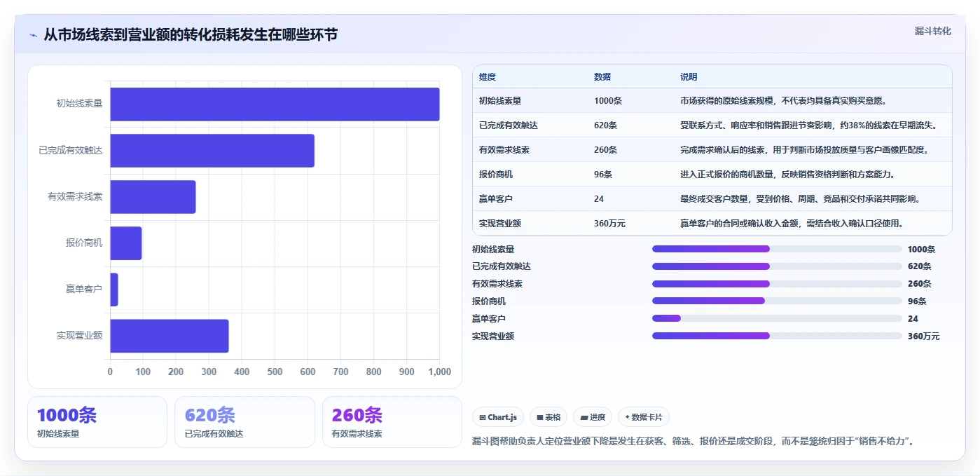This screenshot has width=980, height=476.
Task: Click the 维度 table column header
Action: tap(488, 77)
